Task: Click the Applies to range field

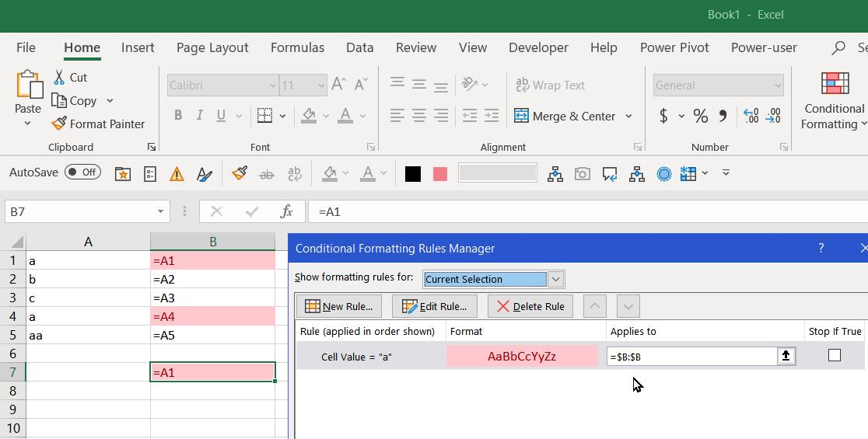Action: 692,357
